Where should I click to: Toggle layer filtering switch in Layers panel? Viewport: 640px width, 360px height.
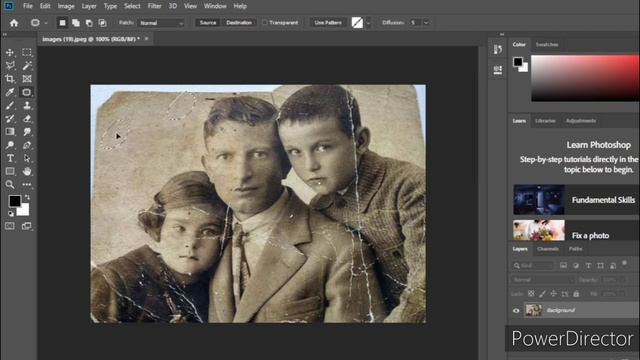coord(624,264)
